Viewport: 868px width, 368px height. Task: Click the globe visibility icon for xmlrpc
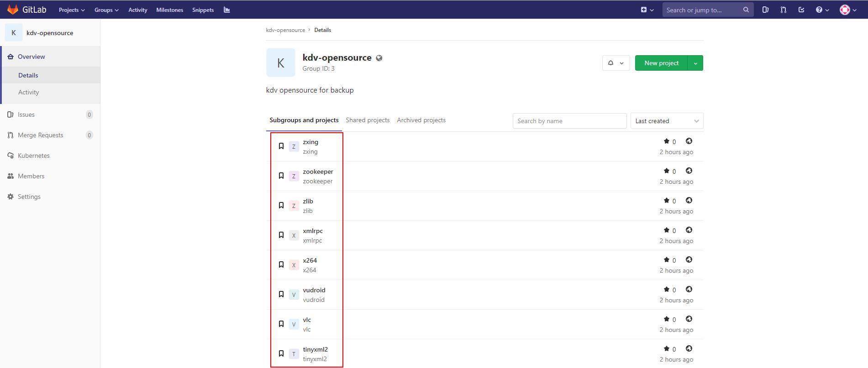[689, 230]
